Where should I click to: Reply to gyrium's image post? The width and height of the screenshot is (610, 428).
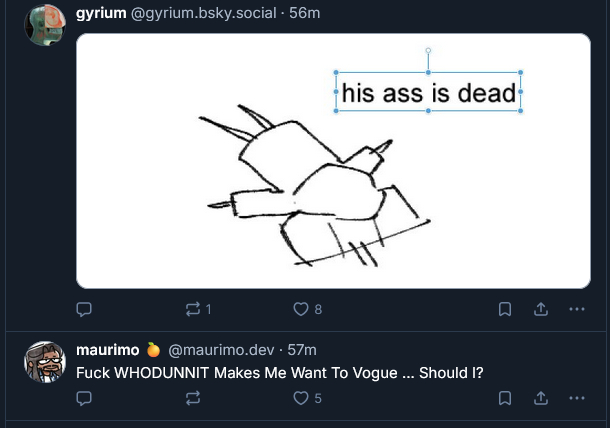(85, 309)
